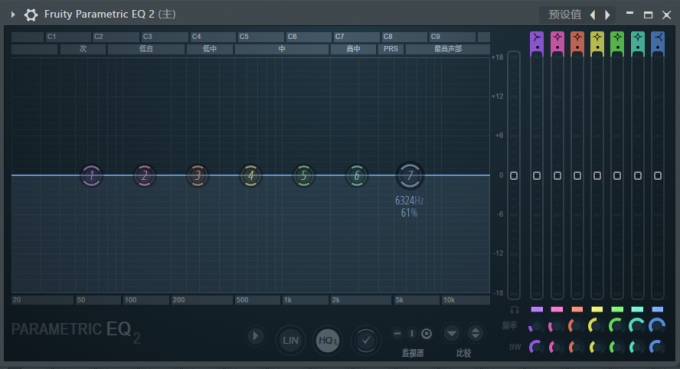Viewport: 680px width, 369px height.
Task: Select band 5 node on the EQ curve
Action: pyautogui.click(x=304, y=176)
